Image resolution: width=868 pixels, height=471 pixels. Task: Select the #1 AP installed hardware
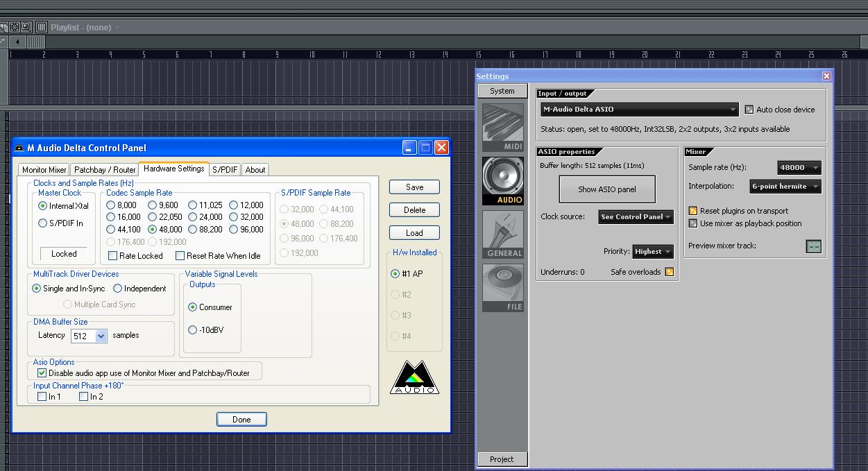pyautogui.click(x=407, y=274)
